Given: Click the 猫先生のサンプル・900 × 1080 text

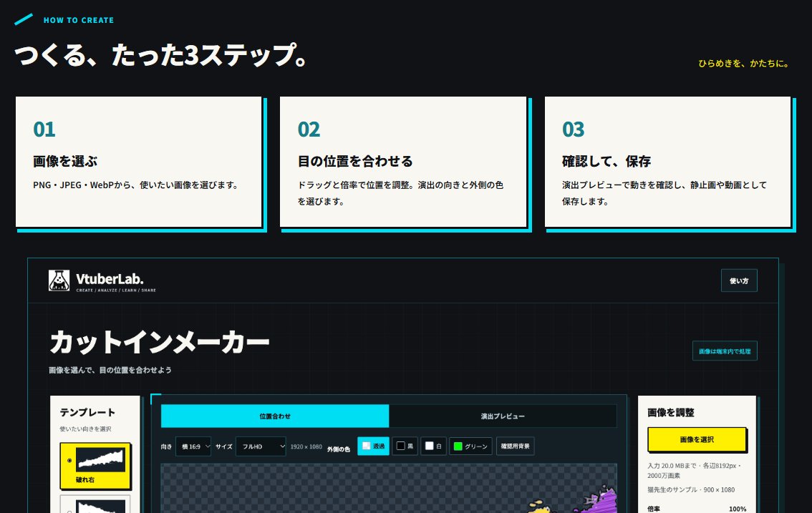Looking at the screenshot, I should coord(691,489).
